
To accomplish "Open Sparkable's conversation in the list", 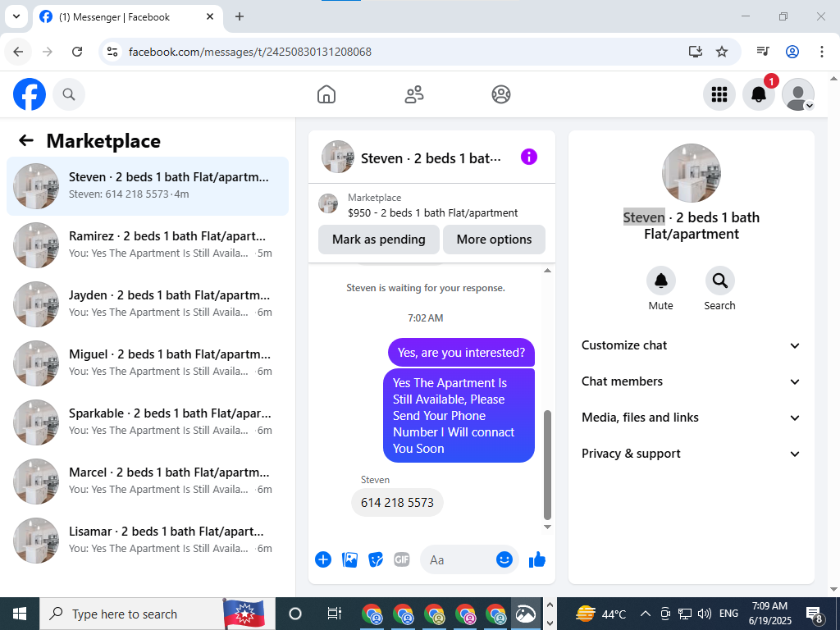I will pos(148,422).
